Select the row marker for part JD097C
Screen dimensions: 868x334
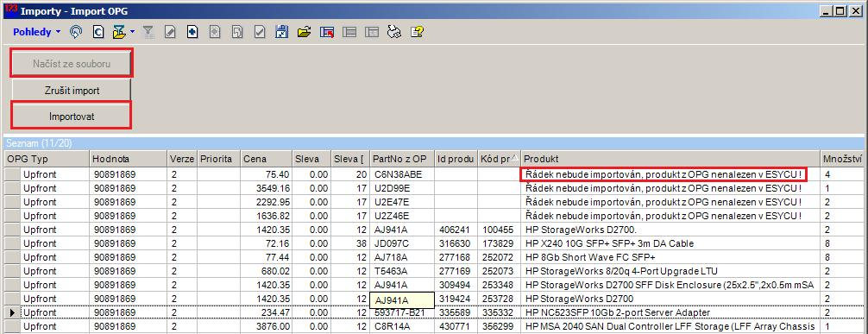click(x=12, y=243)
